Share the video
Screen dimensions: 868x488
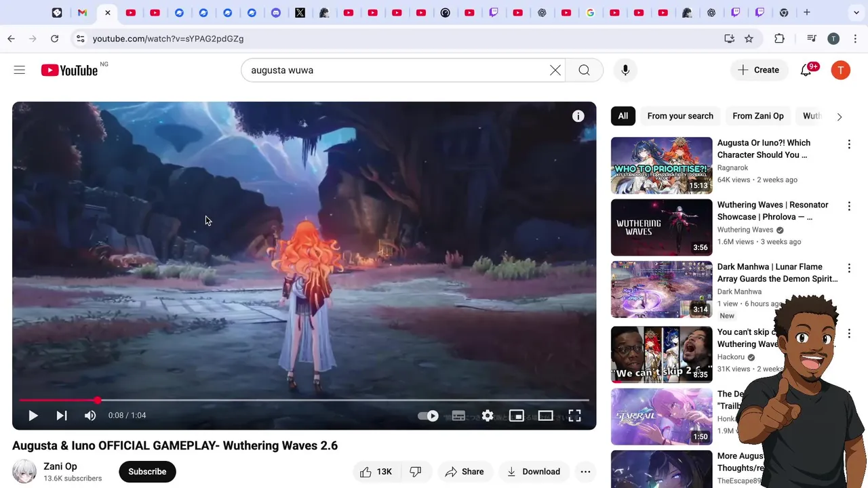465,472
